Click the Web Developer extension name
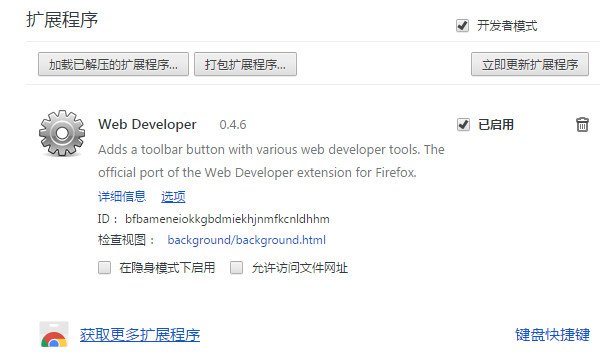The image size is (600, 360). click(147, 124)
